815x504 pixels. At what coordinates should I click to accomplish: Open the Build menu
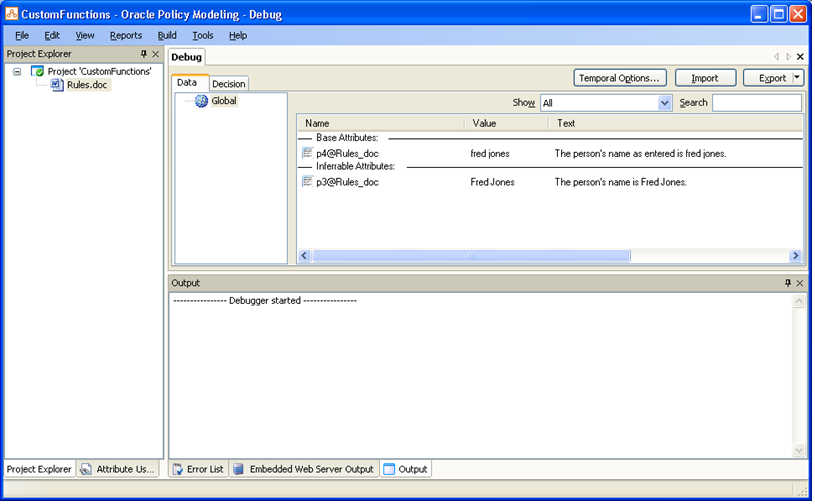[x=167, y=35]
